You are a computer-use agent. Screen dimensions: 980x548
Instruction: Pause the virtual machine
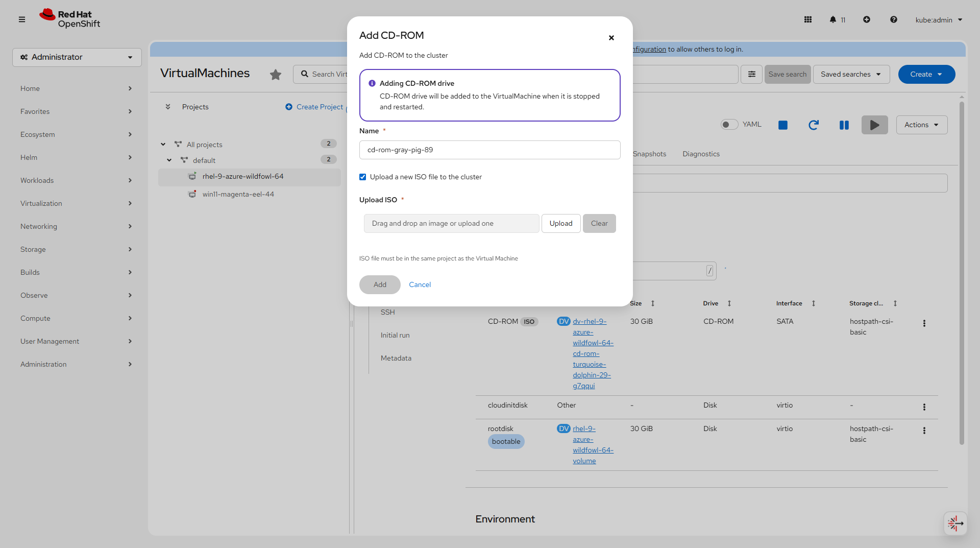tap(844, 125)
